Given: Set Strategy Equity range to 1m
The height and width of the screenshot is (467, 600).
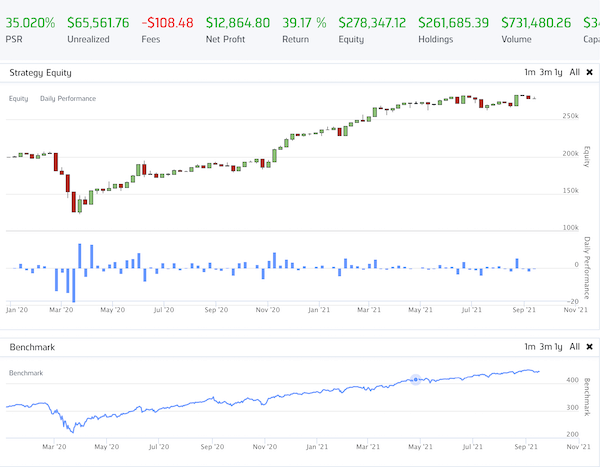Looking at the screenshot, I should click(529, 73).
